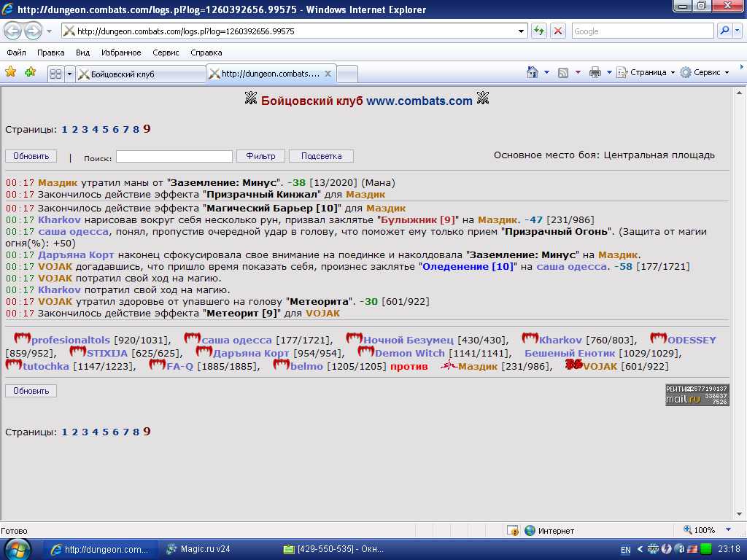Open the Справка menu

206,52
